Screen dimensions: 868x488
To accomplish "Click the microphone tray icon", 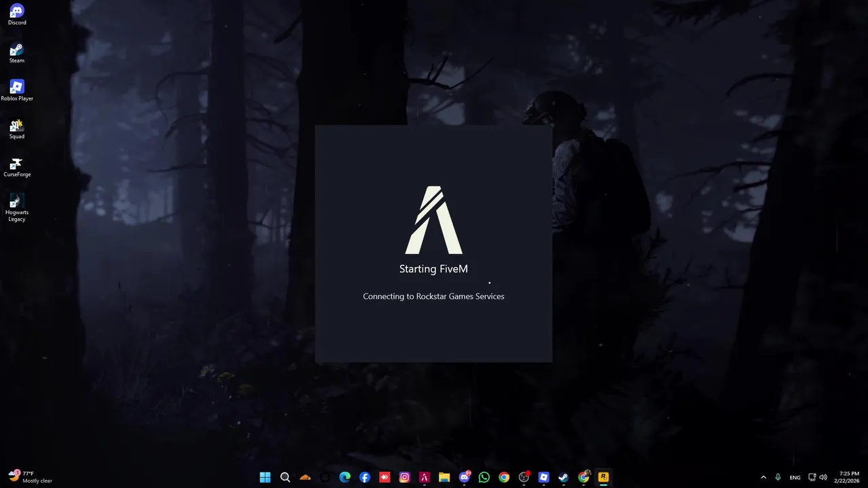I will tap(778, 477).
